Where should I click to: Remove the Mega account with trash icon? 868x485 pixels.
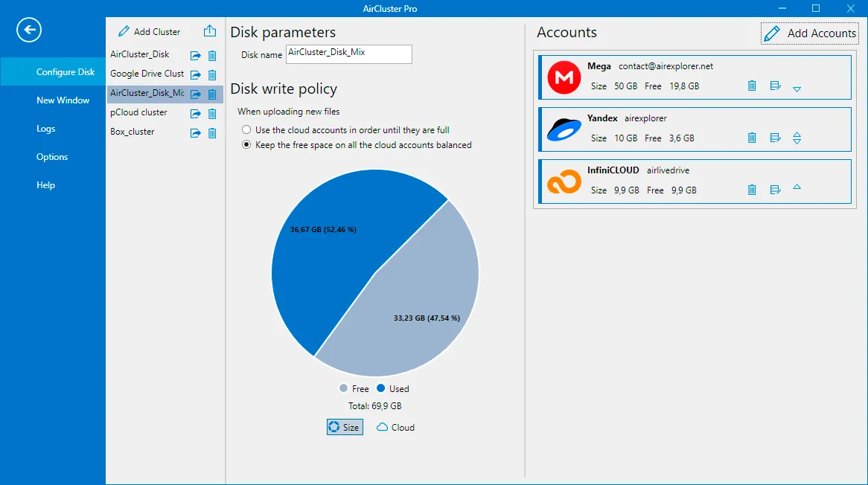(752, 86)
